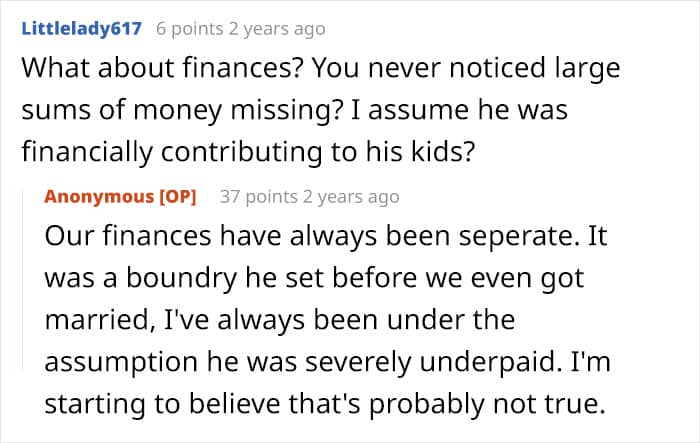Click the "37 points" score label
This screenshot has height=443, width=700.
(261, 196)
